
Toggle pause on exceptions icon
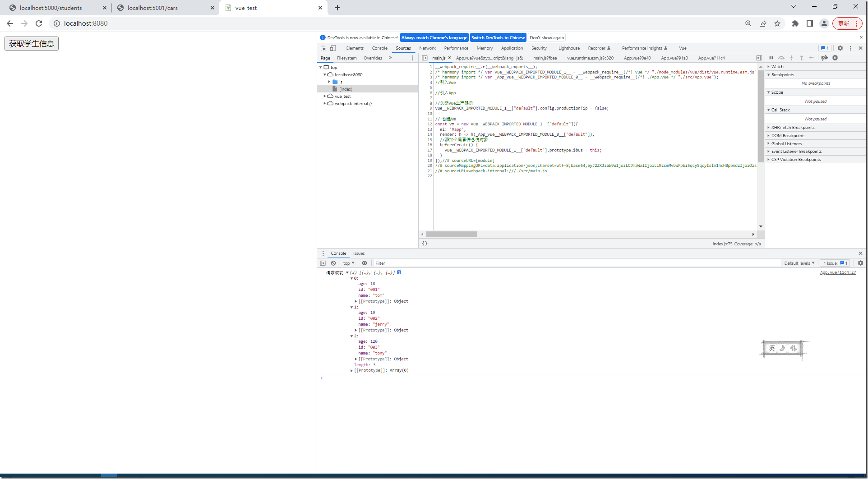click(x=835, y=58)
